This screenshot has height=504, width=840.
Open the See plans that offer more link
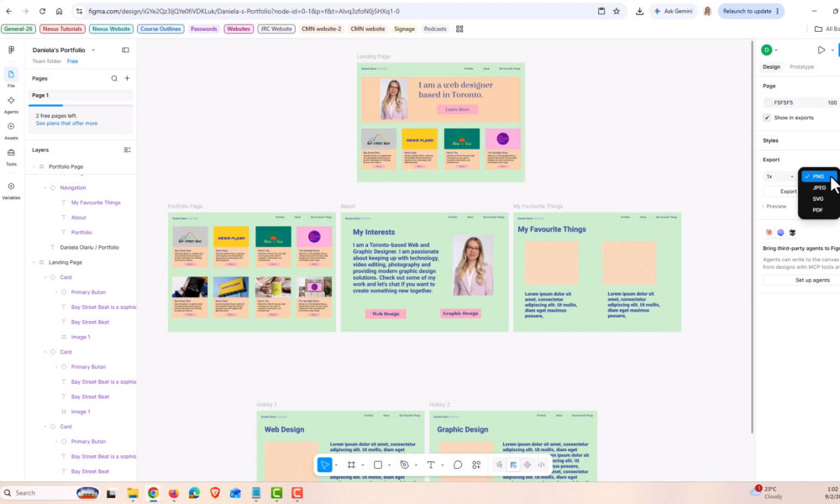point(66,123)
